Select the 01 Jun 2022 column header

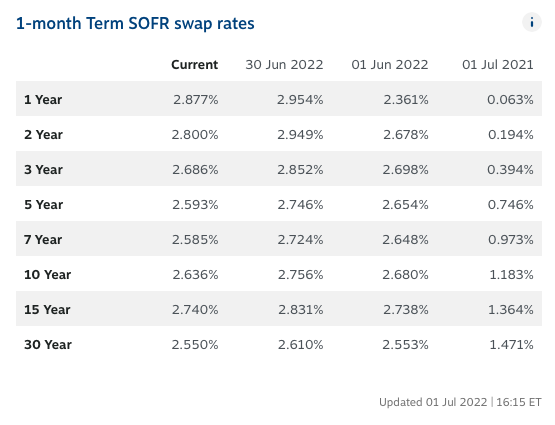tap(390, 65)
